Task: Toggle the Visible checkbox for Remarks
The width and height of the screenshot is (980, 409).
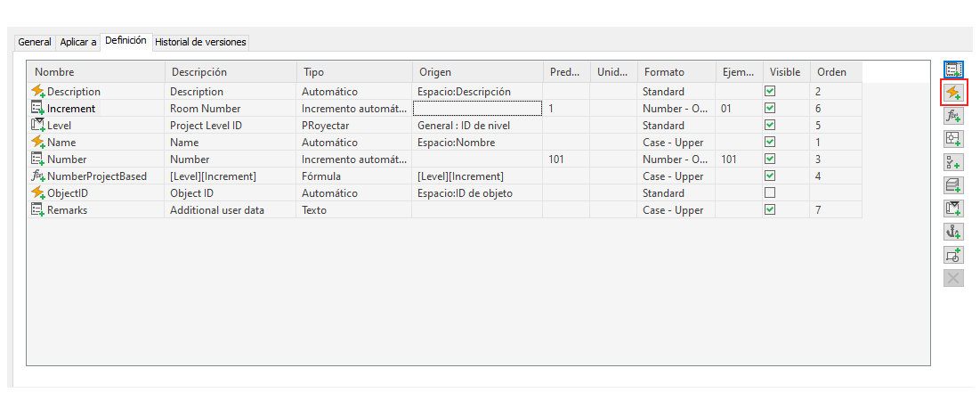Action: pos(770,209)
